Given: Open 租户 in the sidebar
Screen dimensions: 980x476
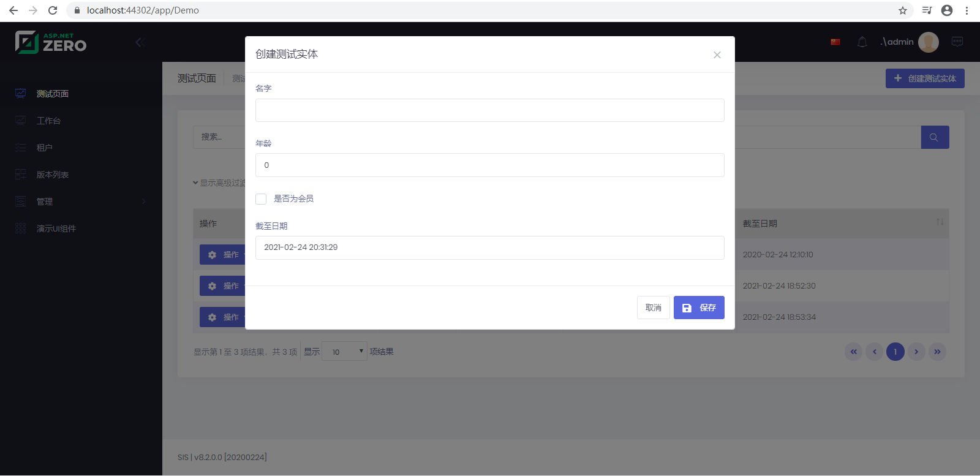Looking at the screenshot, I should pos(81,148).
